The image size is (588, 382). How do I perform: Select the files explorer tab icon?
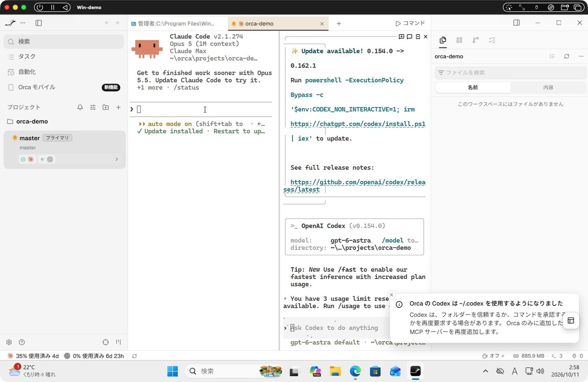(x=443, y=40)
